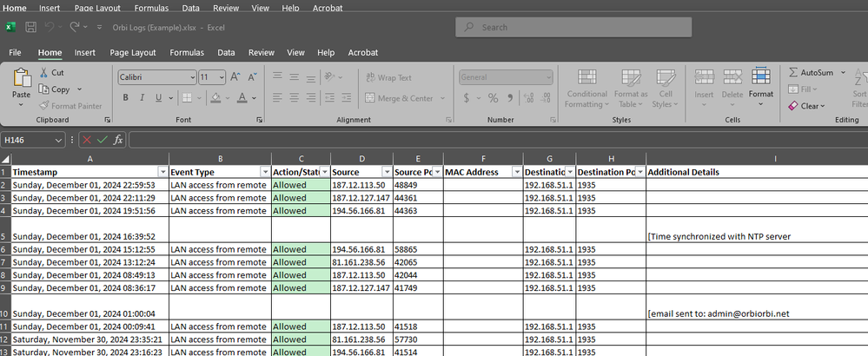Screen dimensions: 868x356
Task: Switch to Data ribbon tab
Action: [226, 52]
